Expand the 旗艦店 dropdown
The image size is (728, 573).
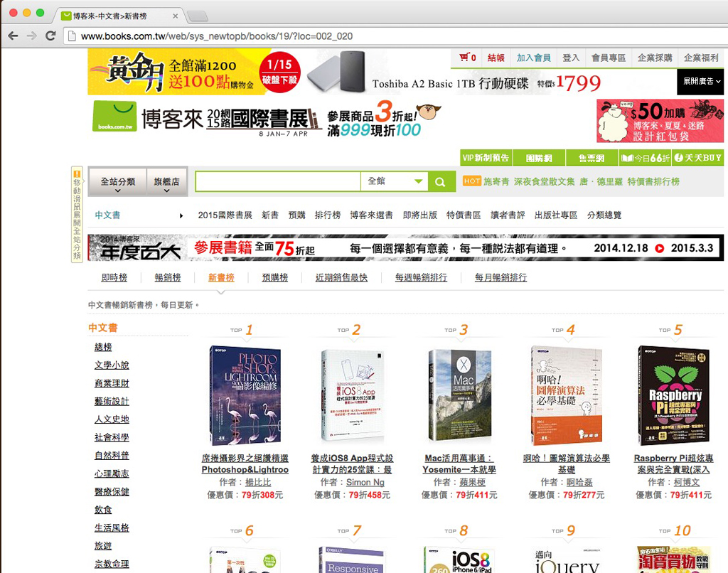click(x=166, y=181)
